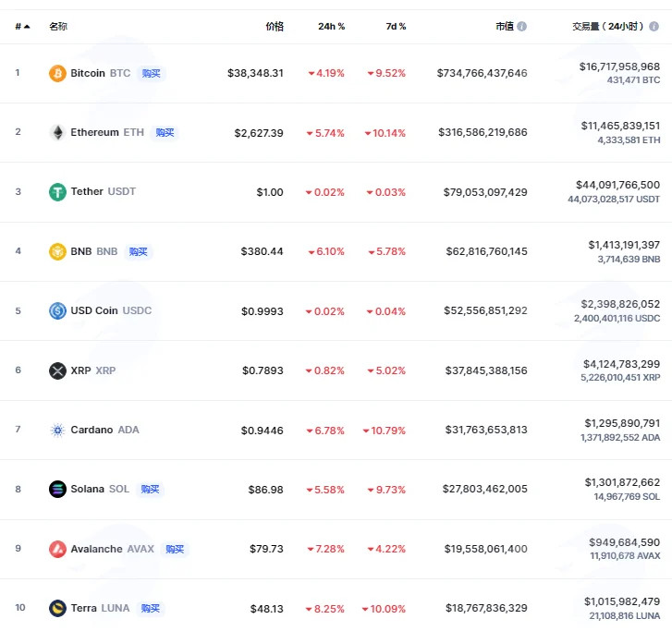Click the 购买 button next to Solana SOL
Image resolution: width=672 pixels, height=631 pixels.
pos(150,489)
